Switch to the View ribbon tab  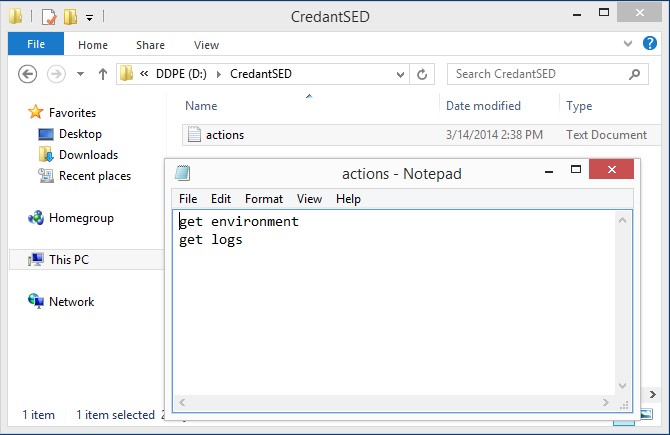point(206,45)
